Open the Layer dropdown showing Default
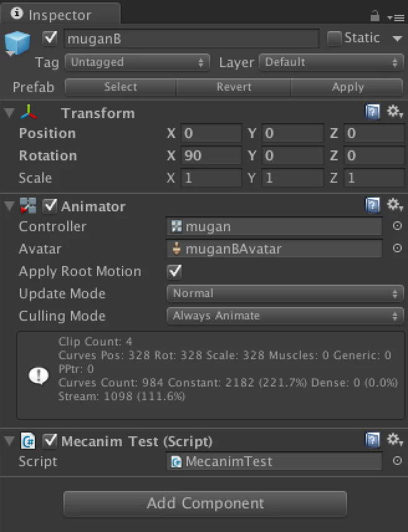The width and height of the screenshot is (408, 532). (x=331, y=62)
